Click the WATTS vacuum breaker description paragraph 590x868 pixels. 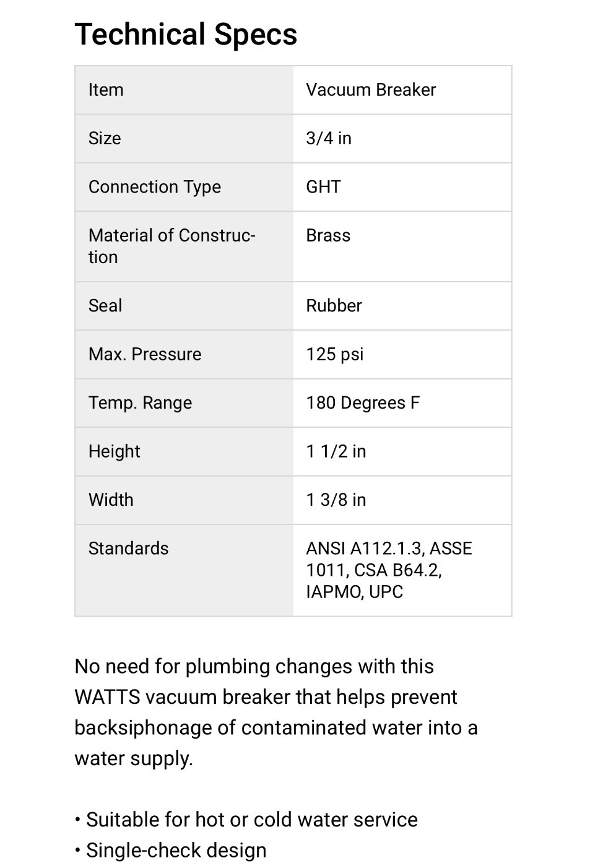tap(276, 713)
